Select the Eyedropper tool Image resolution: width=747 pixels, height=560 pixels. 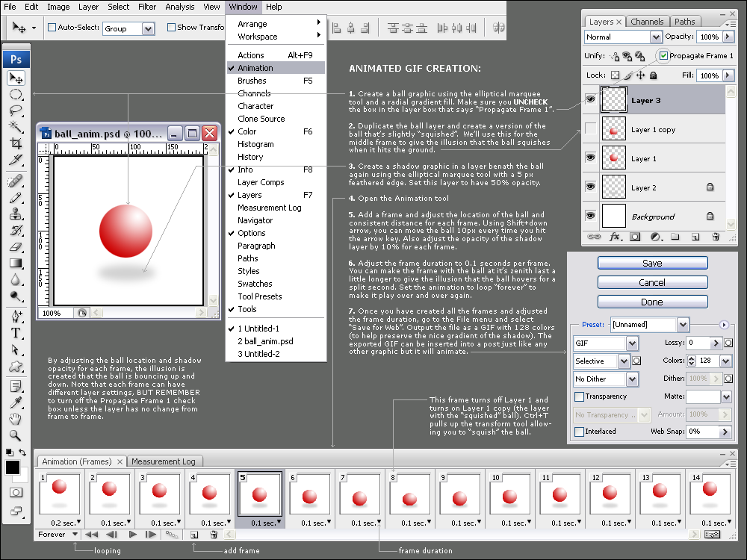(16, 403)
